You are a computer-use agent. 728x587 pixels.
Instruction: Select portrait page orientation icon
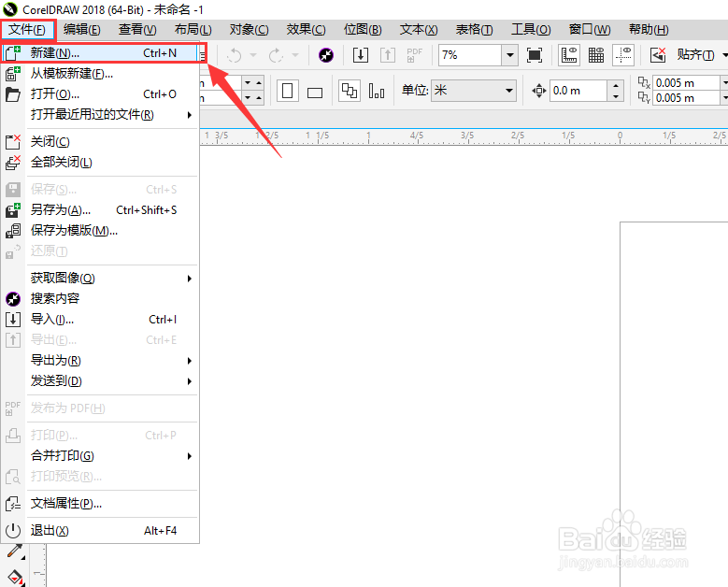(x=288, y=91)
